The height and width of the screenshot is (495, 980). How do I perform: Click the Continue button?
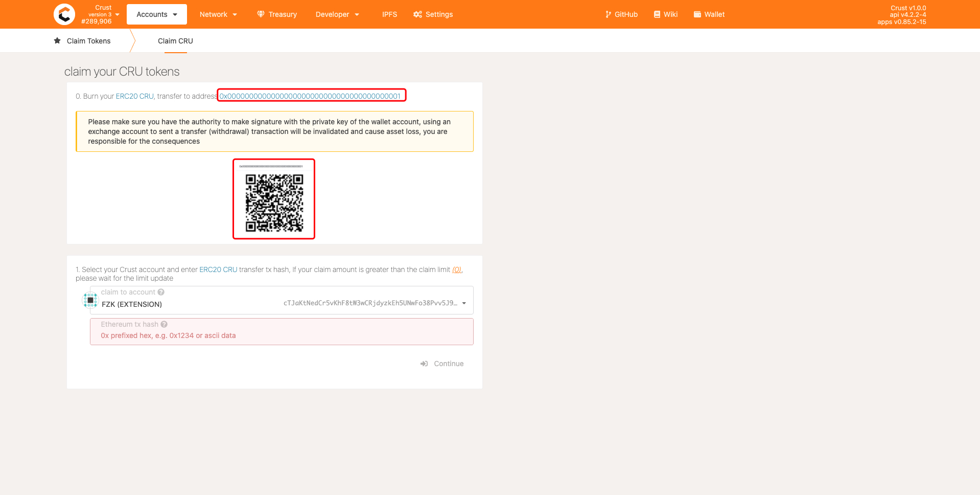pos(442,364)
